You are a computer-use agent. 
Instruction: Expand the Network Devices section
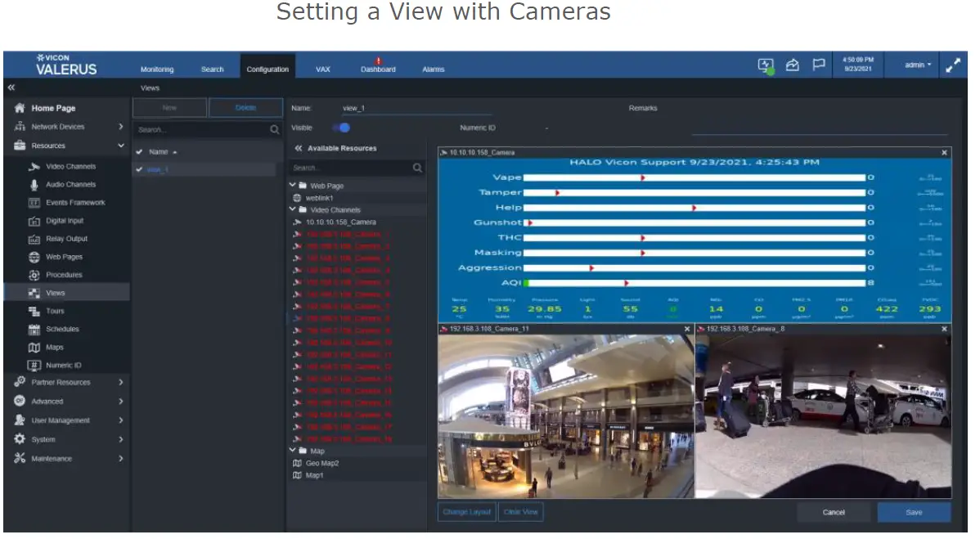pos(121,127)
